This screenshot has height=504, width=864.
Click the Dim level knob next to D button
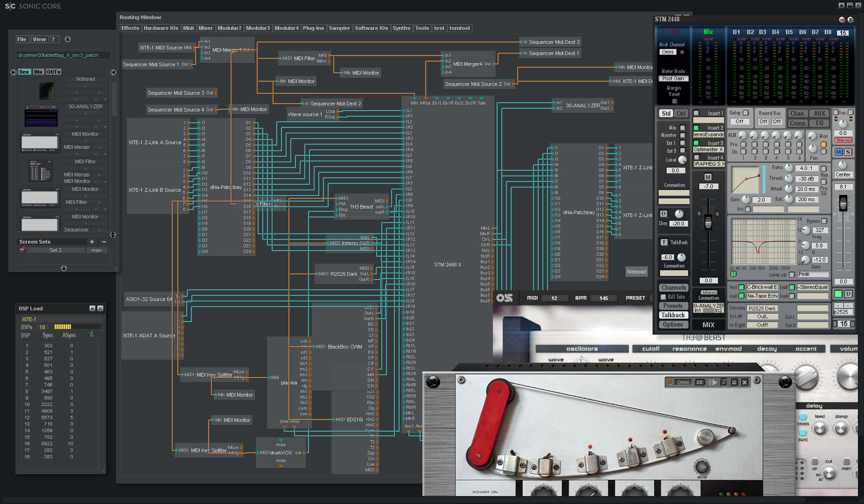point(679,214)
